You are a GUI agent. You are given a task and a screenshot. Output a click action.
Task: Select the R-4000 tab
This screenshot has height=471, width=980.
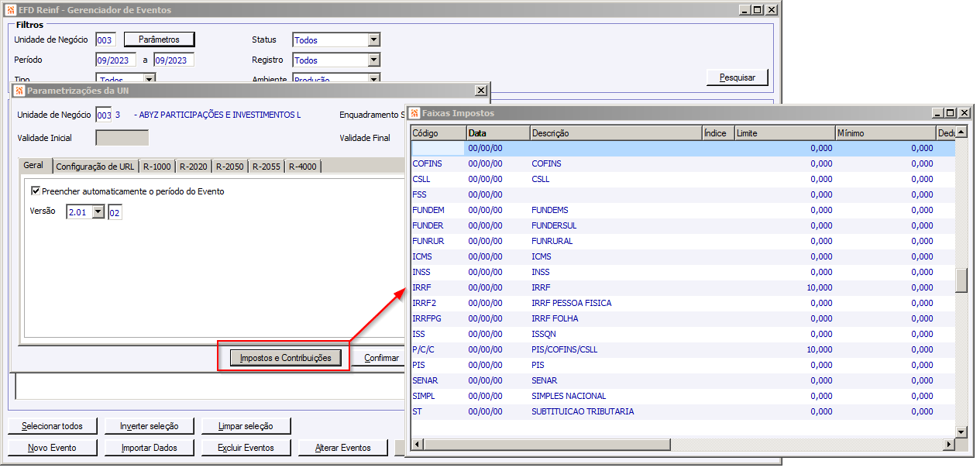point(303,167)
